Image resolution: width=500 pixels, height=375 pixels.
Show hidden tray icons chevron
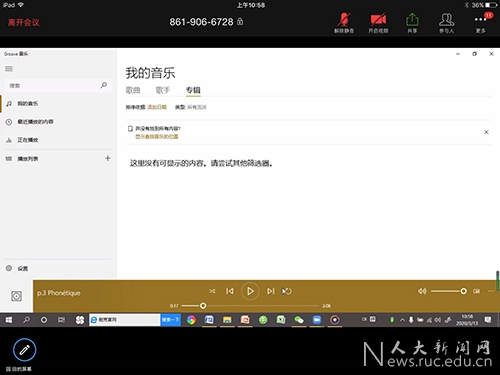(x=402, y=320)
